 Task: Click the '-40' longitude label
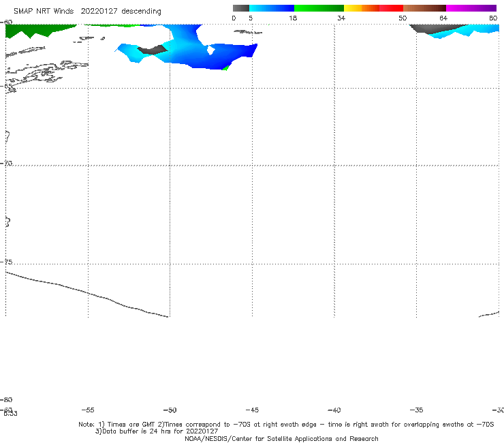(x=334, y=410)
